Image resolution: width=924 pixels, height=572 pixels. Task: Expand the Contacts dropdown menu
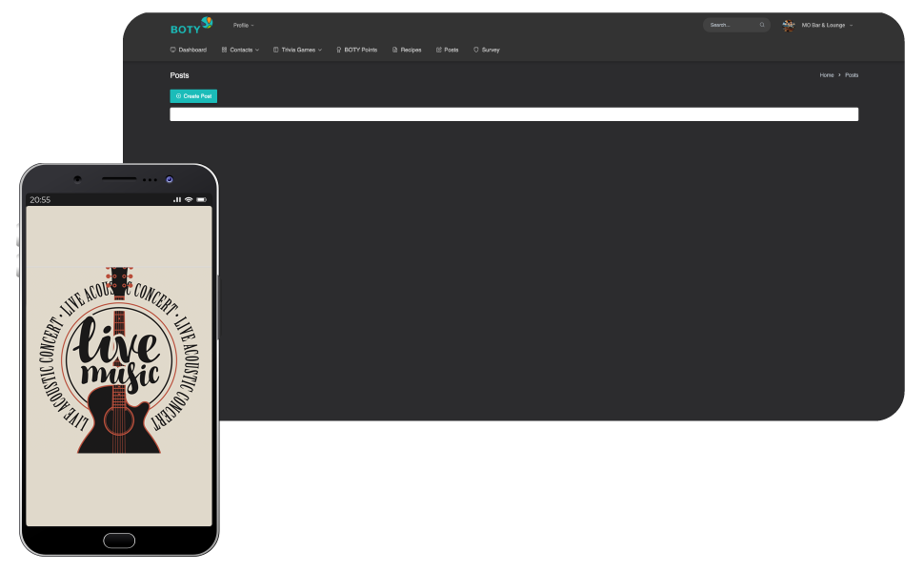tap(240, 50)
